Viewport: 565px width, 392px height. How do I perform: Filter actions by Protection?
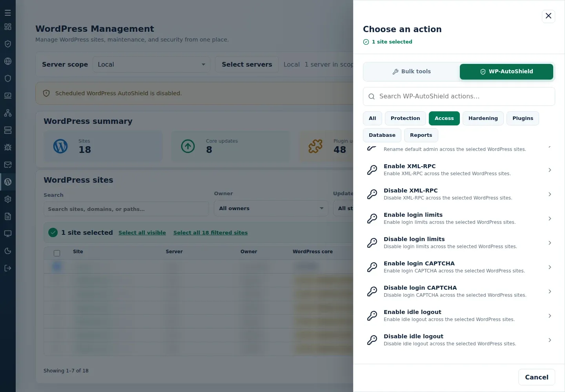(405, 118)
